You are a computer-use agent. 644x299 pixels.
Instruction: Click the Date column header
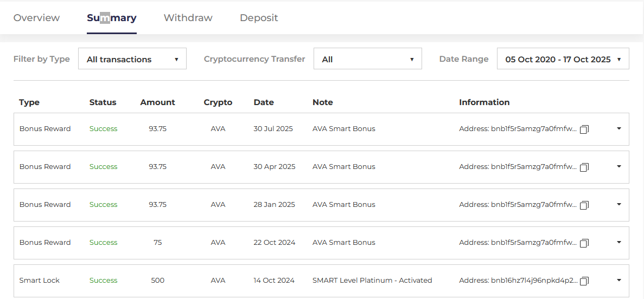tap(264, 102)
